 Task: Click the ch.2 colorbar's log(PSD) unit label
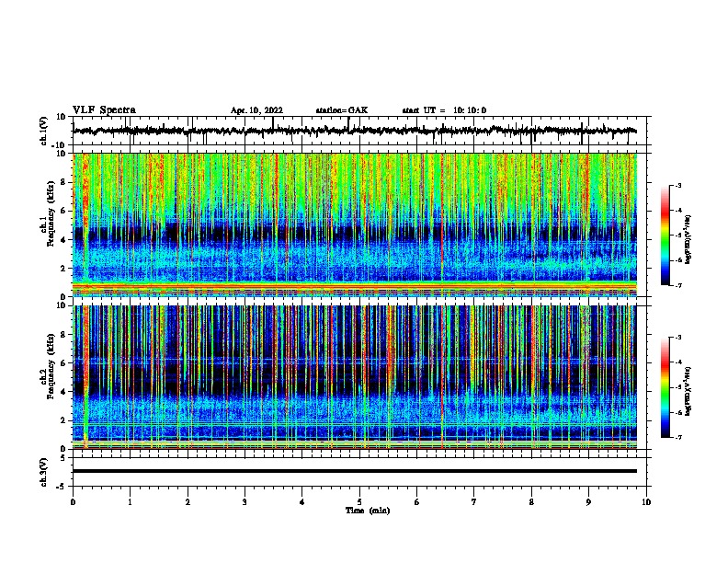tap(688, 392)
